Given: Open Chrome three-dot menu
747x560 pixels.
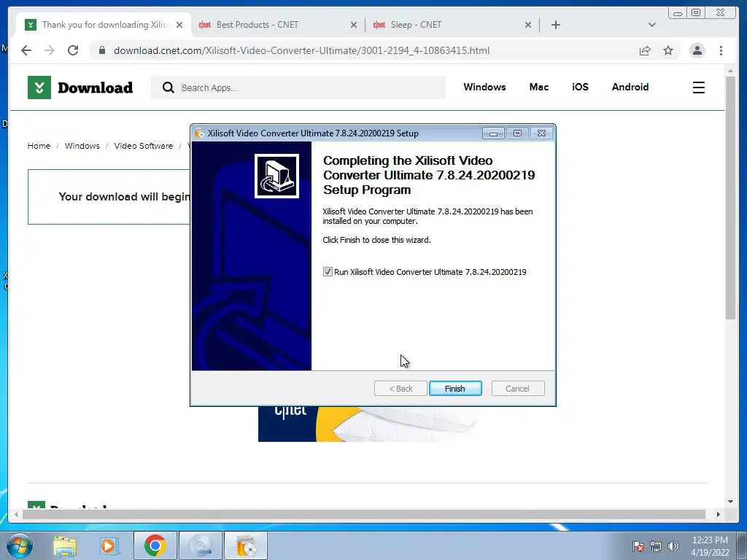Looking at the screenshot, I should (721, 50).
